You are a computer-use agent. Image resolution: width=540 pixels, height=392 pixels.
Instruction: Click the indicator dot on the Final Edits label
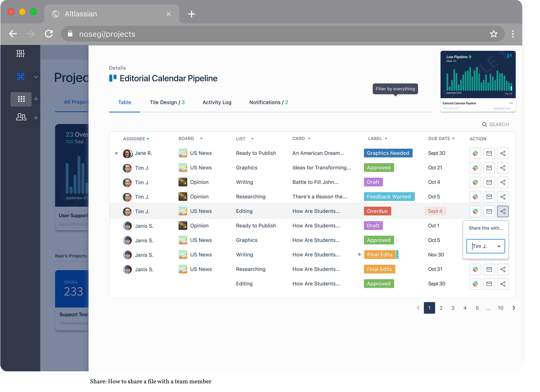click(x=359, y=254)
